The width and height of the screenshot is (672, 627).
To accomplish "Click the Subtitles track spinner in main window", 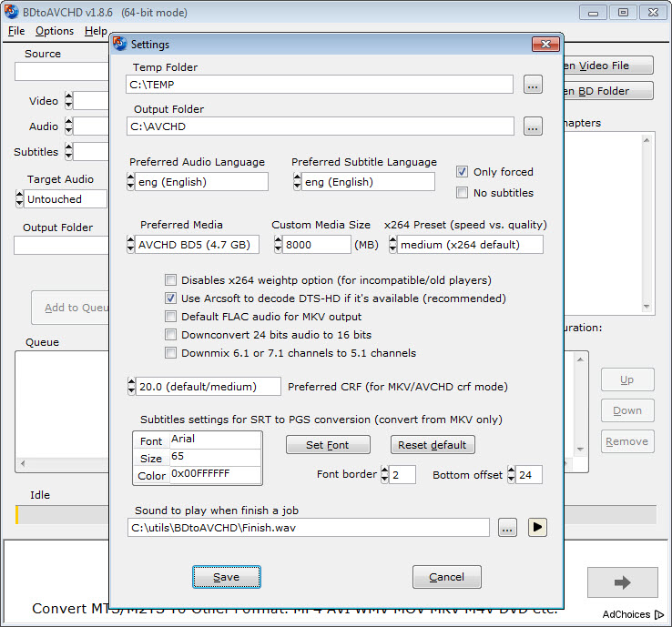I will point(68,152).
